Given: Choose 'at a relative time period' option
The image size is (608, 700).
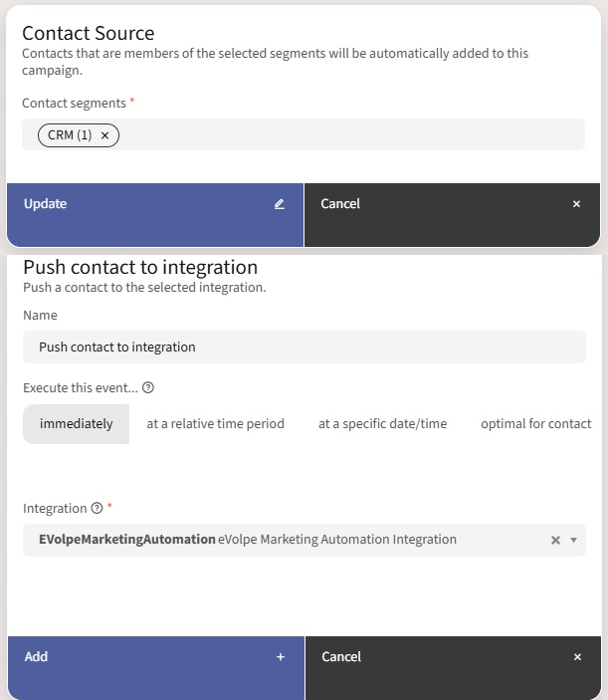Looking at the screenshot, I should (215, 423).
